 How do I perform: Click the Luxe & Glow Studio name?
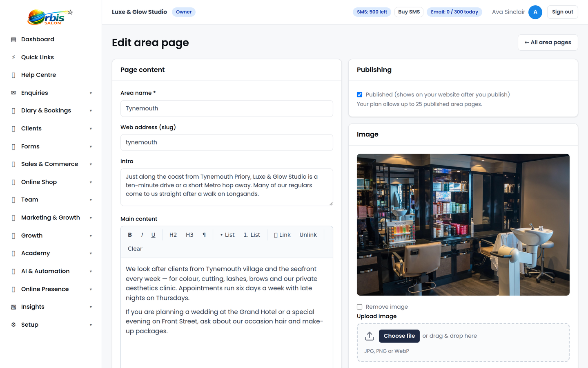tap(139, 12)
